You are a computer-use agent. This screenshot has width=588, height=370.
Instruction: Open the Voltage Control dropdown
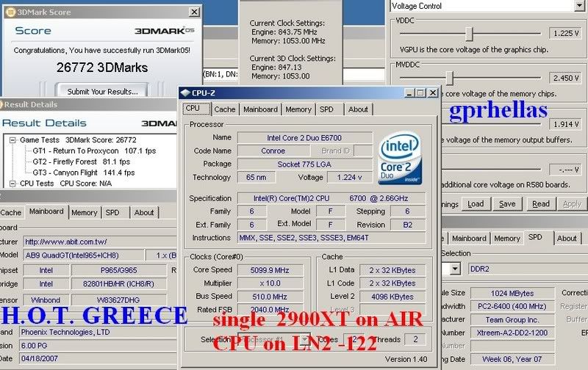[x=580, y=6]
